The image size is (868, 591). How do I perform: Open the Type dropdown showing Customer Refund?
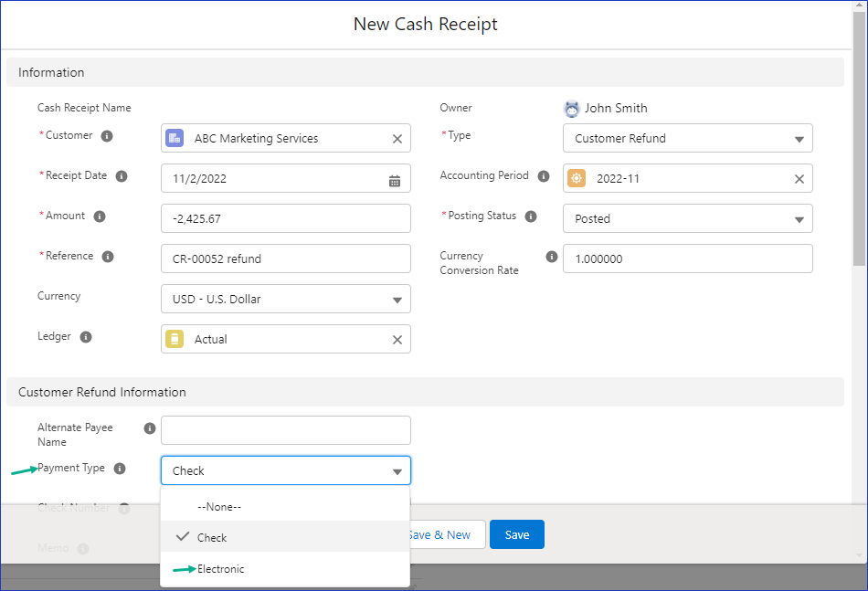coord(687,138)
